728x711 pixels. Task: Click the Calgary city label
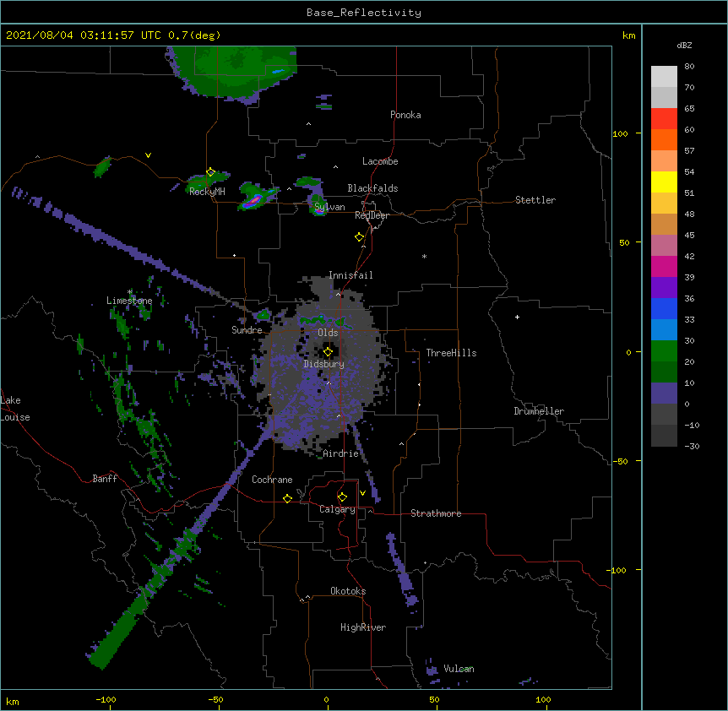[x=337, y=509]
